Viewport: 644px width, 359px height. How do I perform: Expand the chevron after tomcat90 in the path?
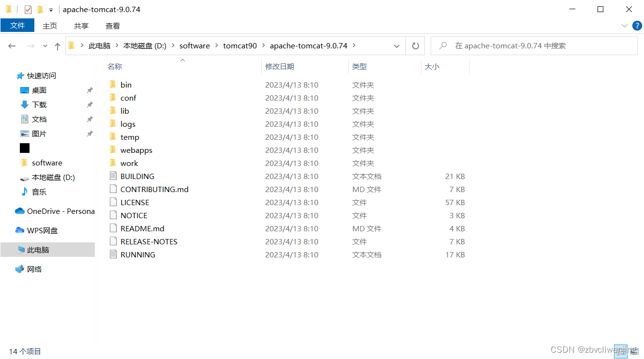point(264,45)
